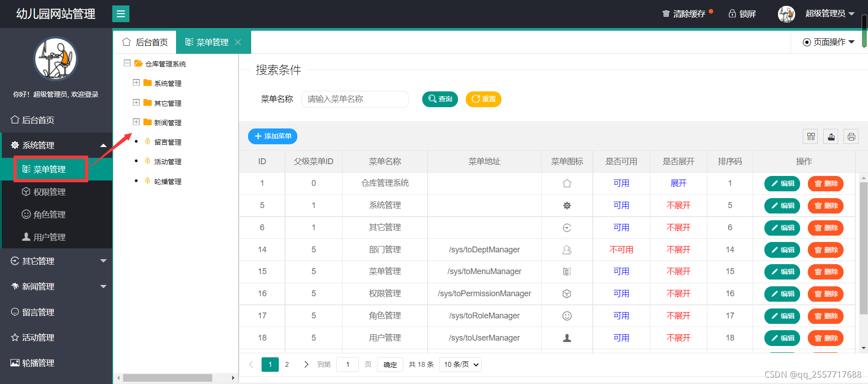The height and width of the screenshot is (384, 868).
Task: Click the next page arrow
Action: [x=306, y=365]
